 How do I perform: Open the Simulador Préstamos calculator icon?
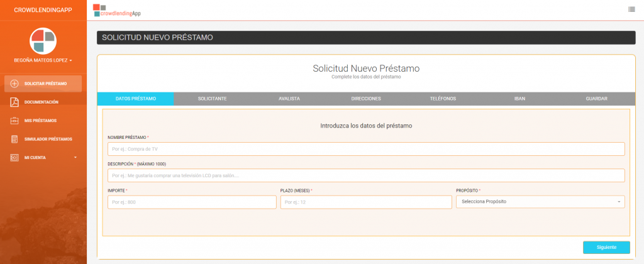(x=14, y=139)
